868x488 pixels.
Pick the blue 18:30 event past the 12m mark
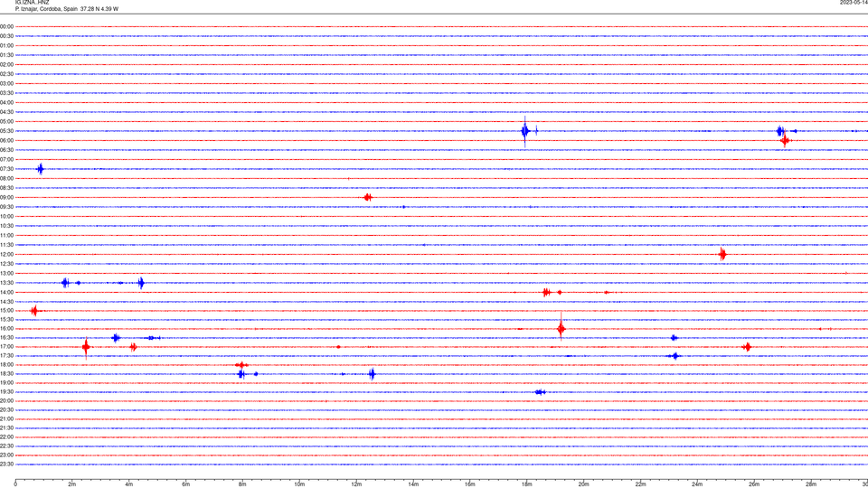[x=372, y=374]
